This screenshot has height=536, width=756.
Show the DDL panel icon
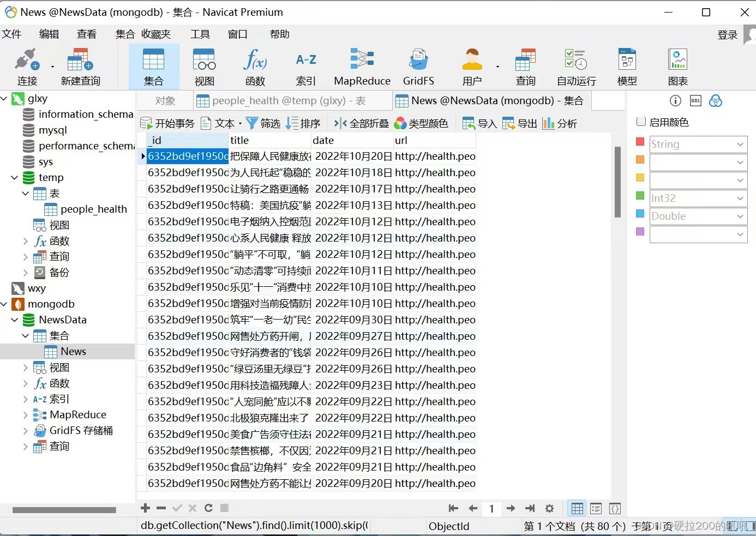695,101
